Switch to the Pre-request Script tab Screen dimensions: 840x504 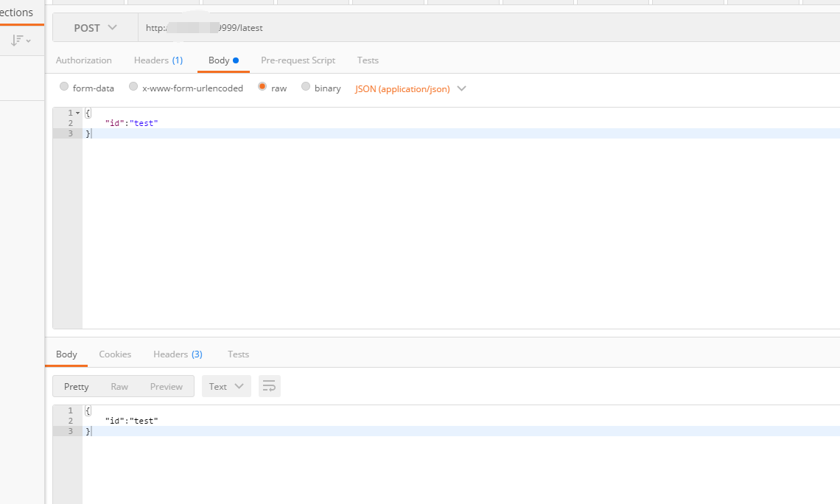(x=298, y=60)
